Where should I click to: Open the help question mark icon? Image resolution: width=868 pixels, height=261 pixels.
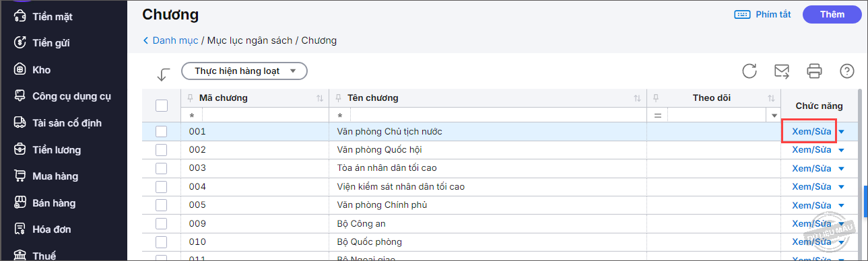pos(847,71)
